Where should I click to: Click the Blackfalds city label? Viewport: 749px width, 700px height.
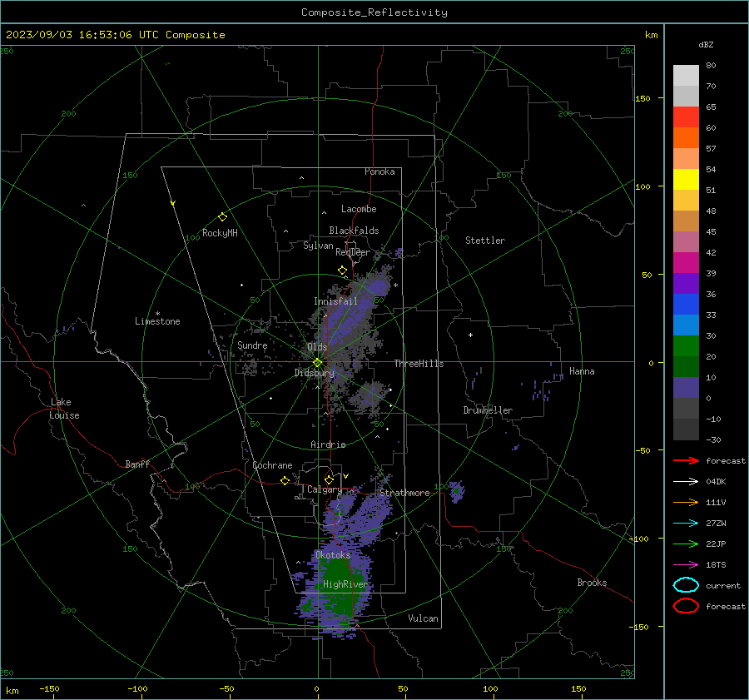coord(354,231)
